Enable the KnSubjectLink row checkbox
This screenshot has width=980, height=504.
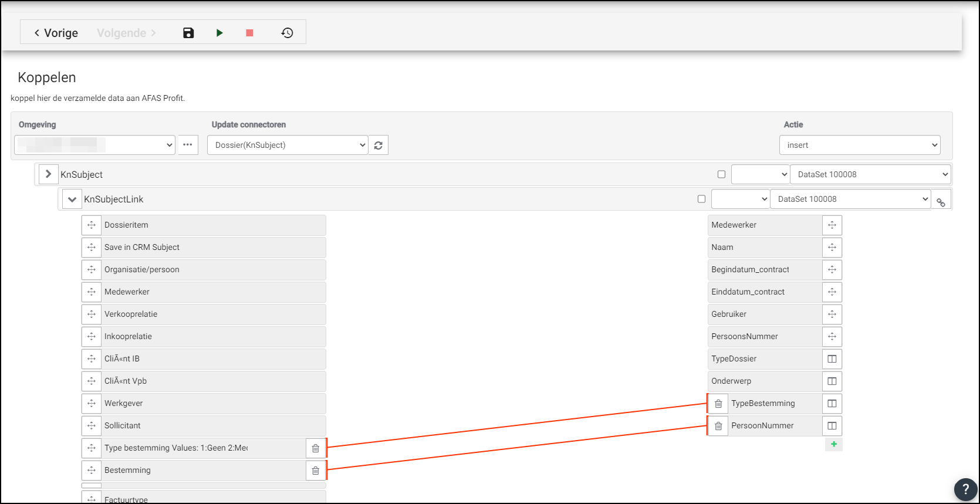(701, 199)
